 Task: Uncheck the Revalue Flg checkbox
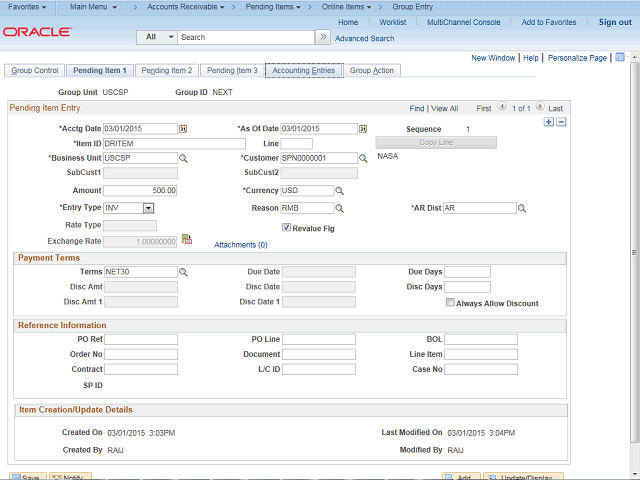tap(287, 227)
